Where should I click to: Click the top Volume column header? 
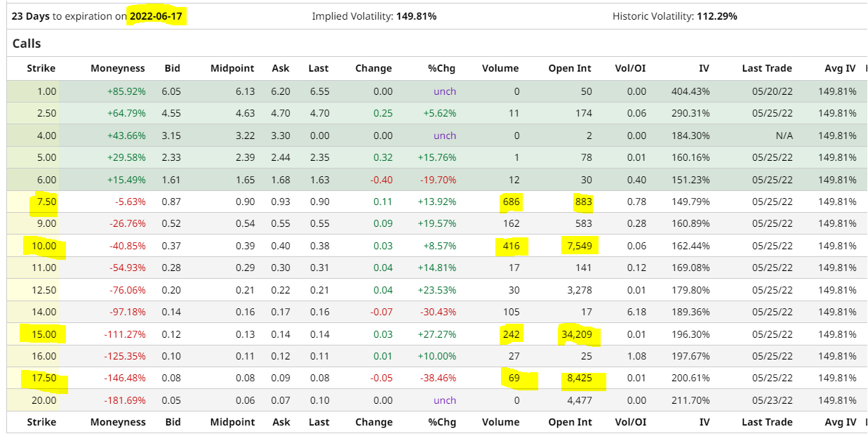[x=500, y=68]
